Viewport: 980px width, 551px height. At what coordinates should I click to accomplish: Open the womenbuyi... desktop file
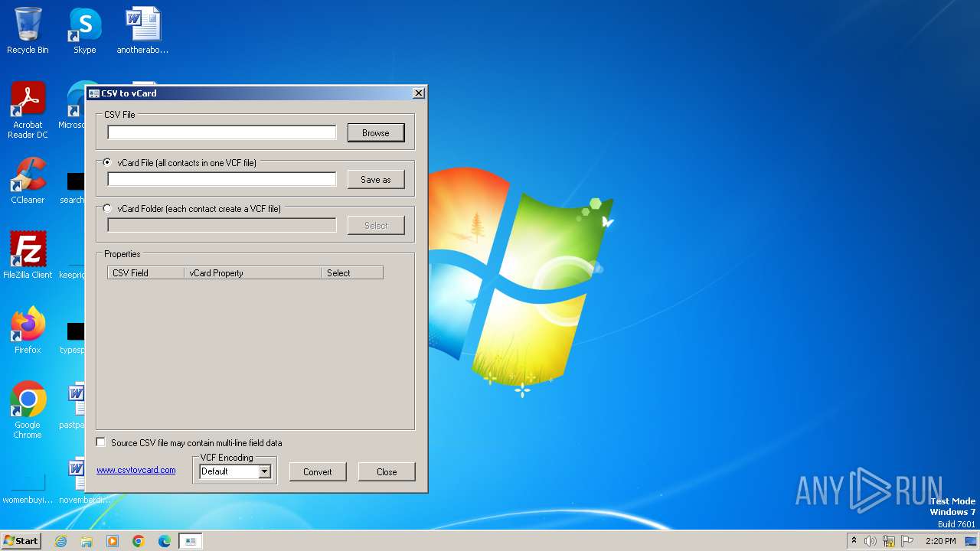tap(28, 488)
